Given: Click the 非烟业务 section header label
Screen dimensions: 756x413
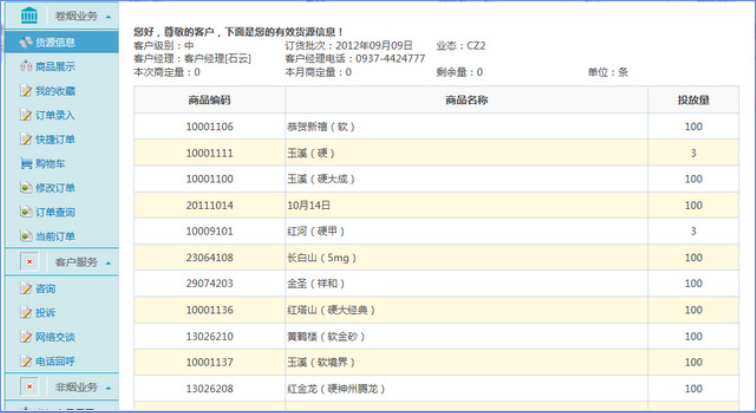Looking at the screenshot, I should pyautogui.click(x=76, y=387).
